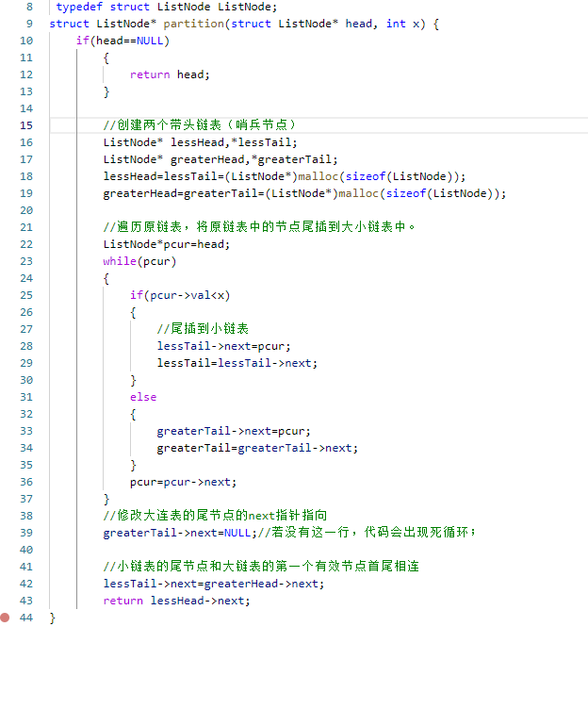Viewport: 588px width, 709px height.
Task: Click 'ListNode* greaterHead,*greaterTail;' declaration
Action: 220,159
